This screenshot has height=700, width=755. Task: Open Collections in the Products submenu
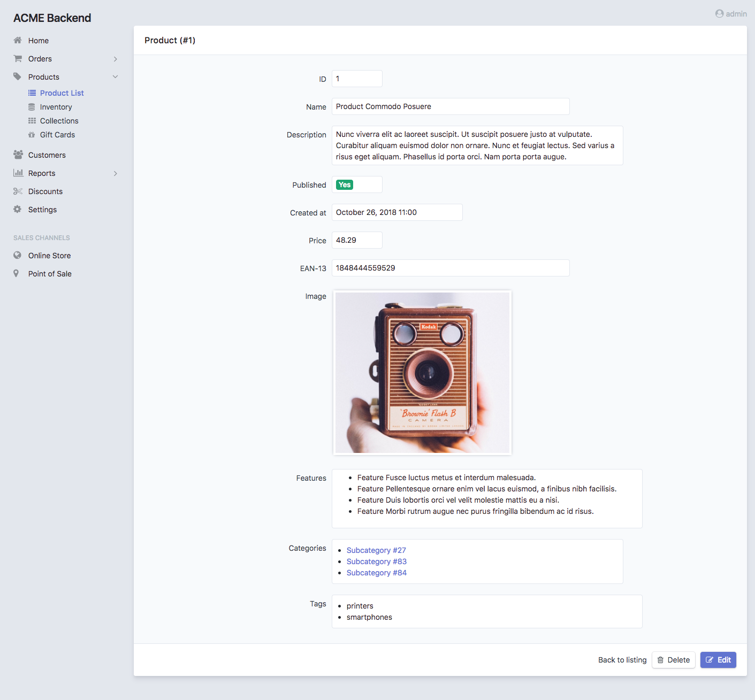click(59, 121)
